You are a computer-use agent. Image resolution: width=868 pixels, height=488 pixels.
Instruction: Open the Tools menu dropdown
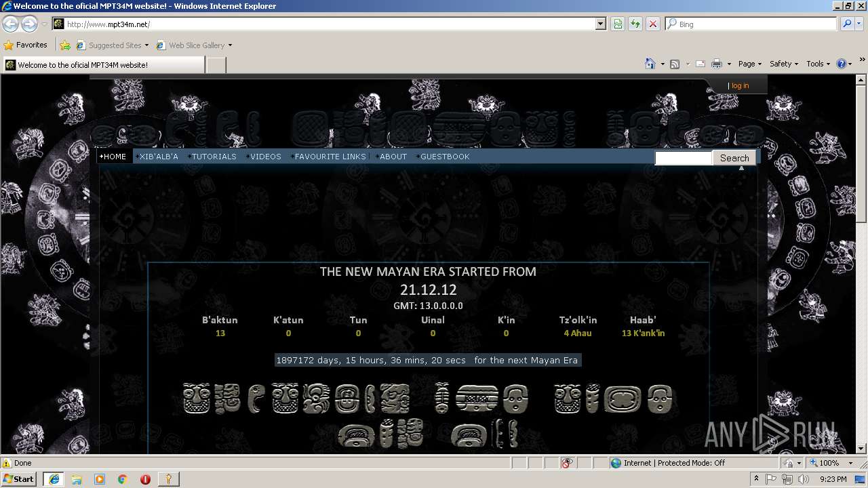click(x=818, y=64)
